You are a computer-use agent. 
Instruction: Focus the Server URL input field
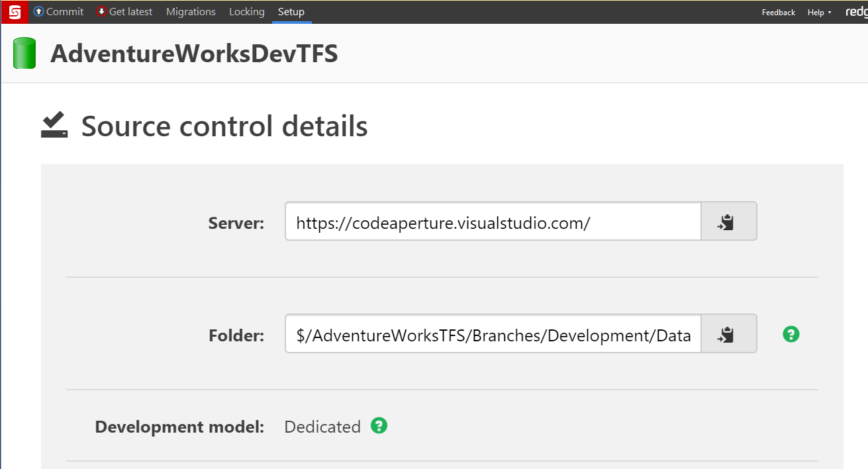tap(493, 223)
